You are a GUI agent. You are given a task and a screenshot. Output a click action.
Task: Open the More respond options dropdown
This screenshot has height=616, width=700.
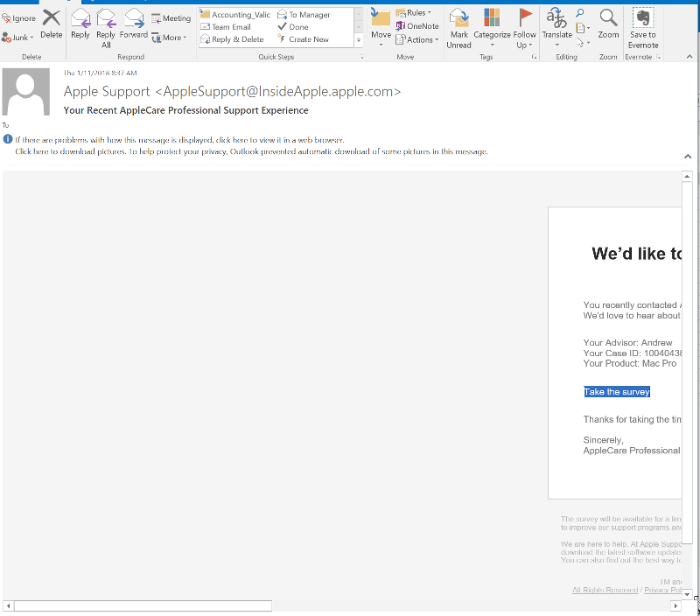(x=169, y=38)
